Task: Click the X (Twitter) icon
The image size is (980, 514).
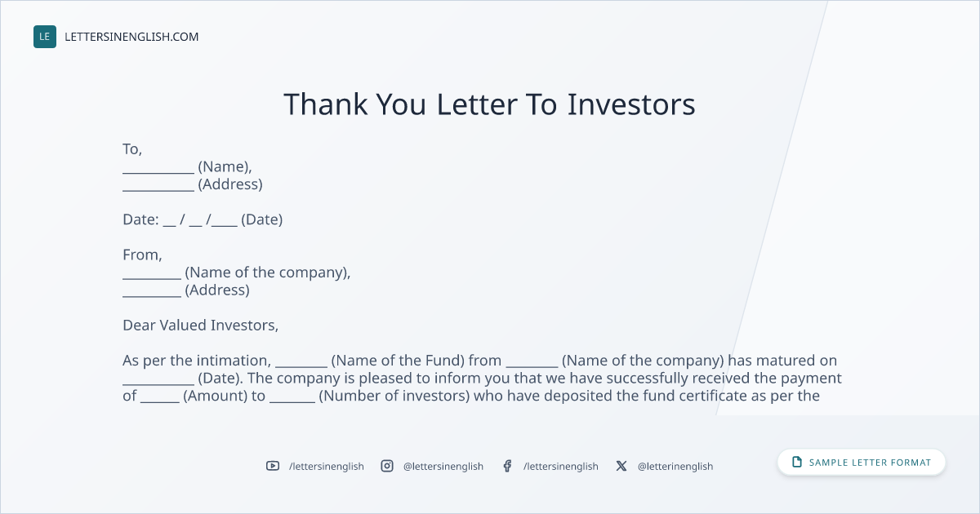Action: [621, 466]
